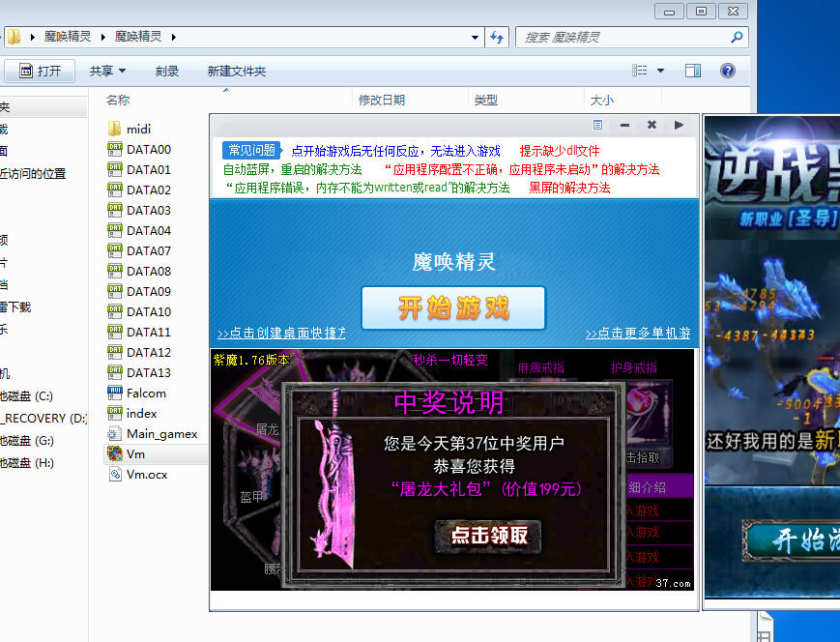Sort by the 类型 column header

(x=486, y=101)
